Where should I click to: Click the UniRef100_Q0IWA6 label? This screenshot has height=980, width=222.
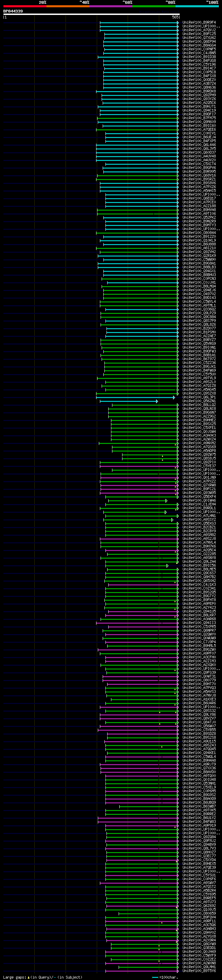(199, 500)
